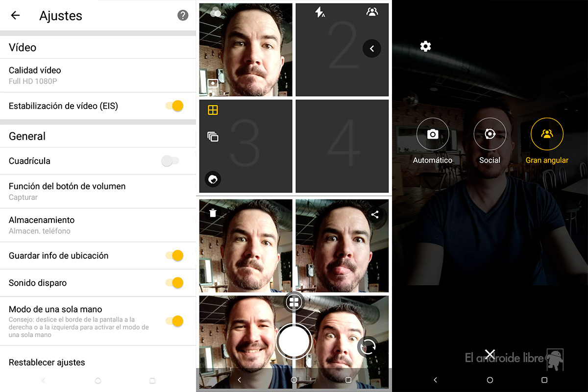Open the color filters icon on the selfie preview

(x=215, y=13)
